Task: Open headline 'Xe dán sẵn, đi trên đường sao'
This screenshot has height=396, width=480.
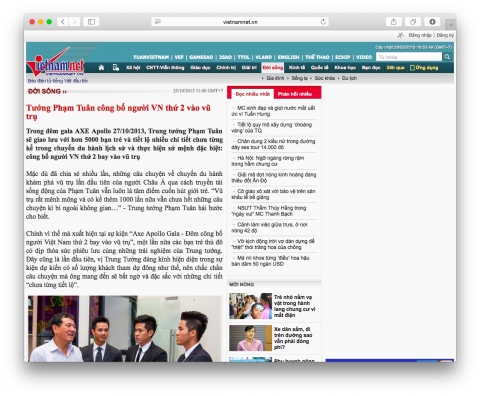Action: [x=294, y=338]
